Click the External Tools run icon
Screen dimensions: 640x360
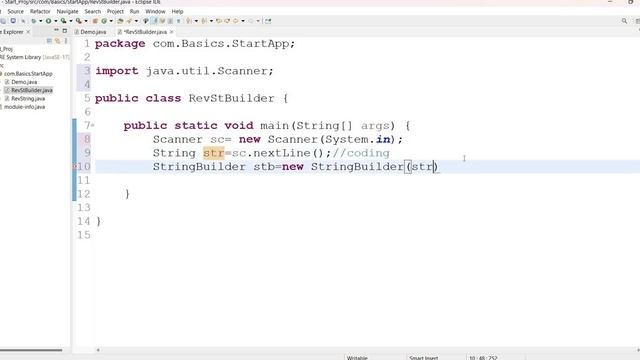(x=78, y=21)
